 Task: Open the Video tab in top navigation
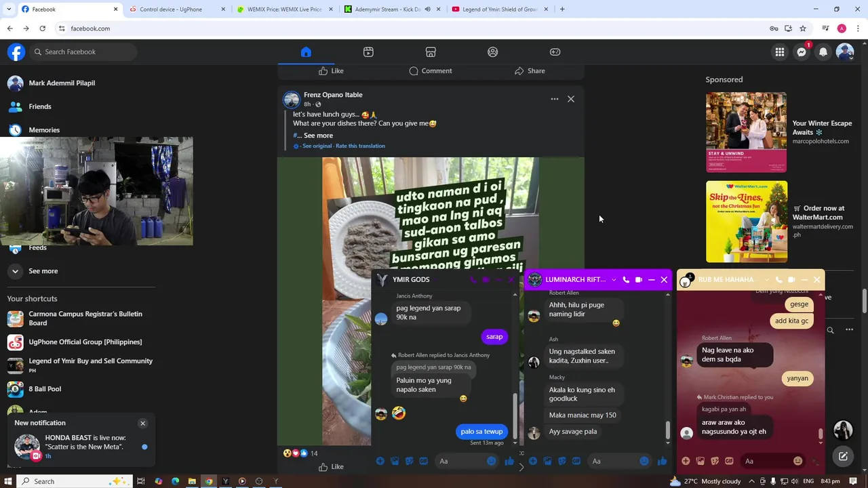(368, 52)
